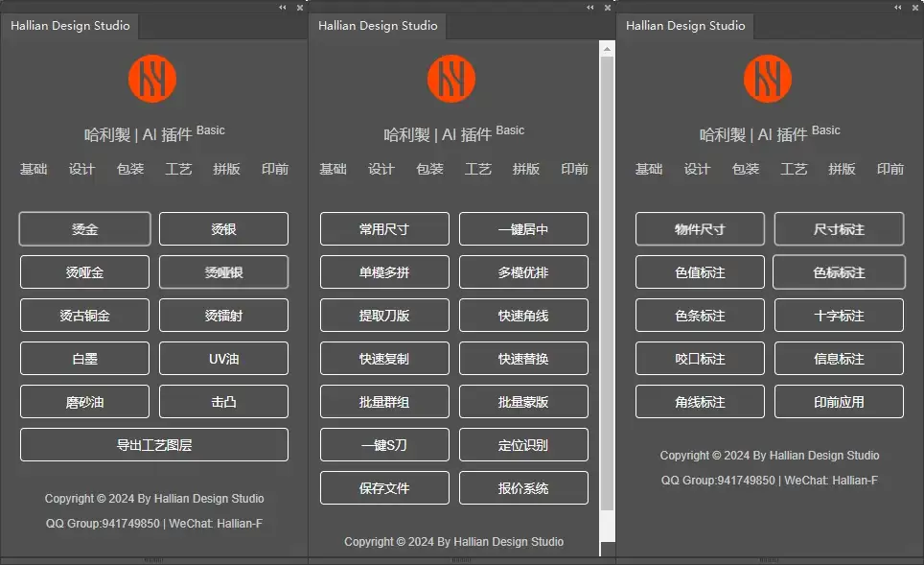
Task: Click the 尺寸标注 button
Action: point(839,229)
